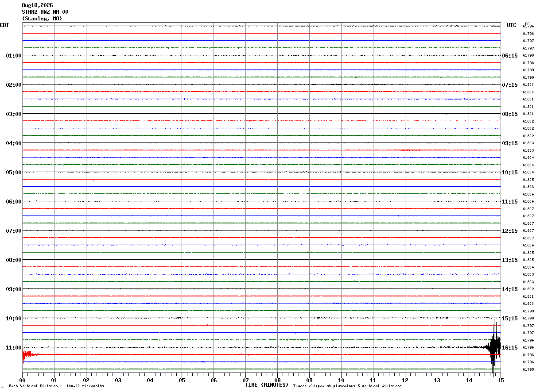The height and width of the screenshot is (392, 536).
Task: Click the Each Vertical Division microvolts note
Action: tap(56, 386)
